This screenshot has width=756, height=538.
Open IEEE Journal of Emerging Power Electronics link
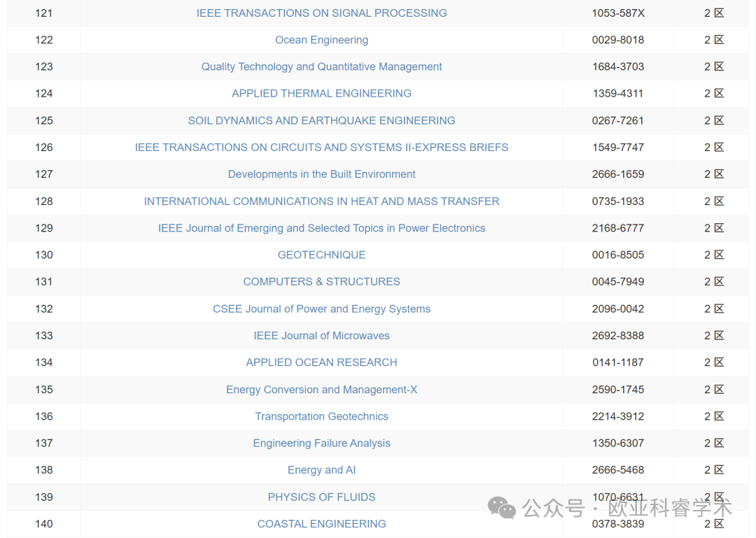321,228
